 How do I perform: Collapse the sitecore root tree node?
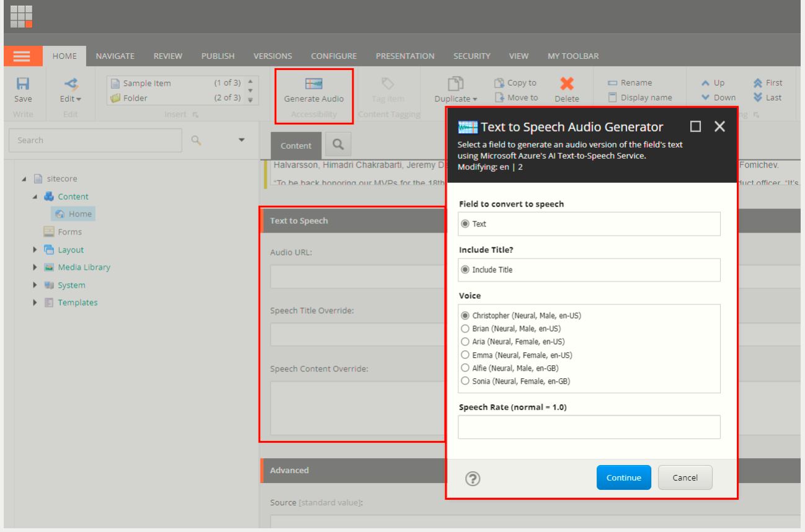pyautogui.click(x=24, y=179)
